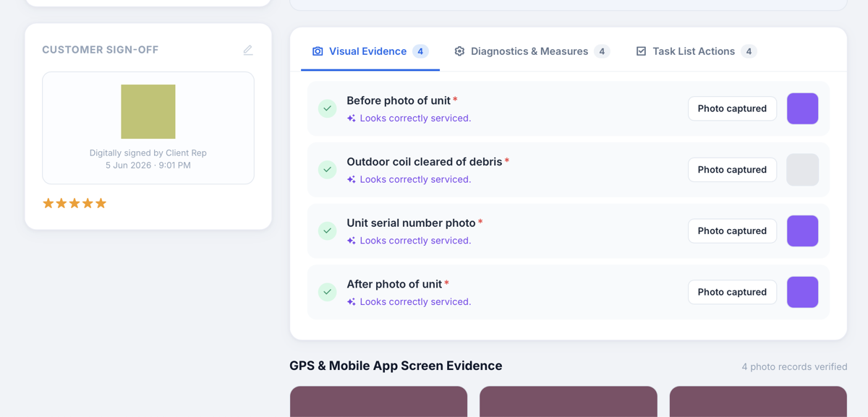Click Photo captured button for serial number photo

tap(732, 231)
